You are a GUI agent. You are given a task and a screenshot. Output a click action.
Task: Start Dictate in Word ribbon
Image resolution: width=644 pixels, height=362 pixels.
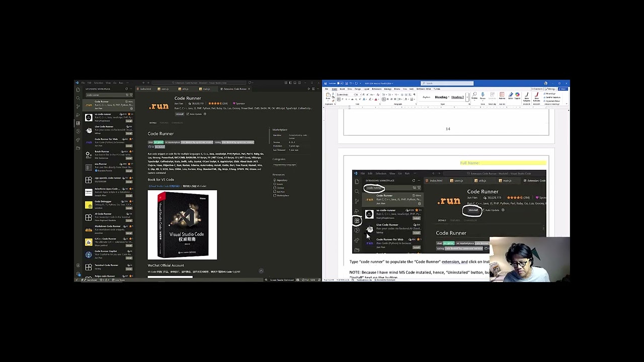(482, 96)
